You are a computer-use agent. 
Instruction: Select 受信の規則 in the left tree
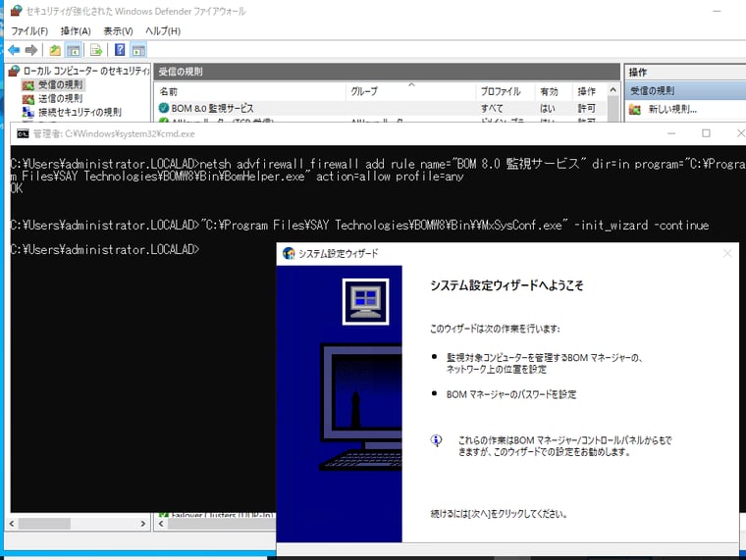pos(61,84)
